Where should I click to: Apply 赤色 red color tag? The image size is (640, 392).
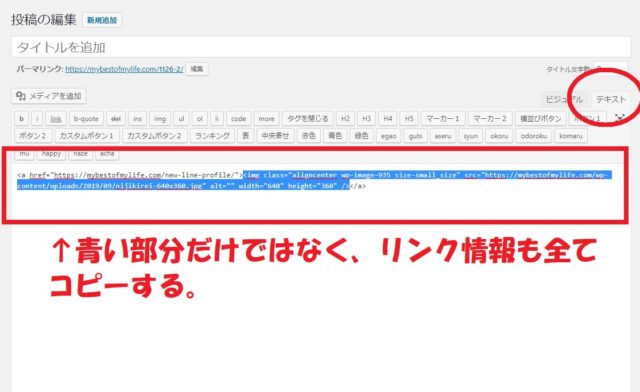(x=309, y=136)
